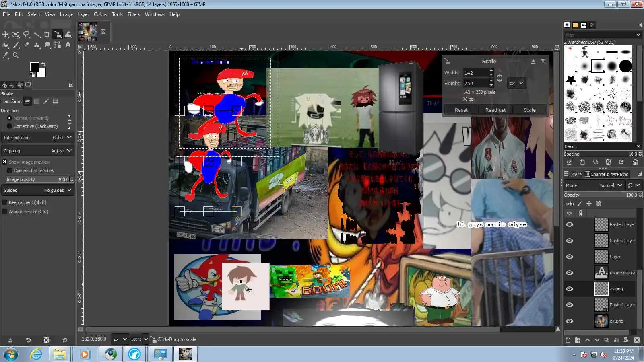Select the Move tool in the toolbox
Screen dimensions: 644x362
pos(5,35)
